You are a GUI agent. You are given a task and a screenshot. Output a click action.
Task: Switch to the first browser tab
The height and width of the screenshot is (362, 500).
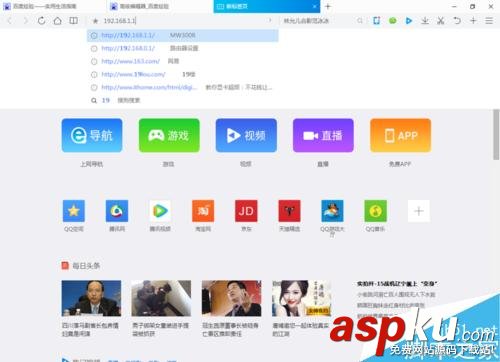[53, 6]
